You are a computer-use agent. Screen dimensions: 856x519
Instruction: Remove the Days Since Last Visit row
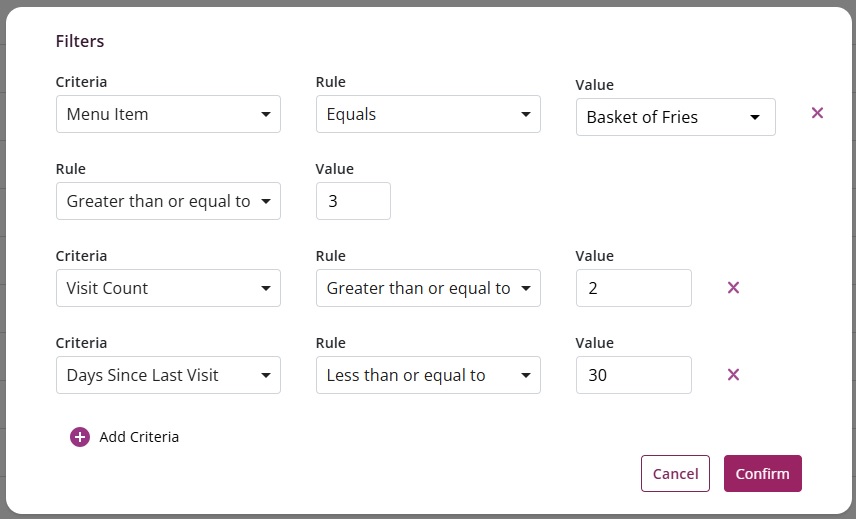733,375
